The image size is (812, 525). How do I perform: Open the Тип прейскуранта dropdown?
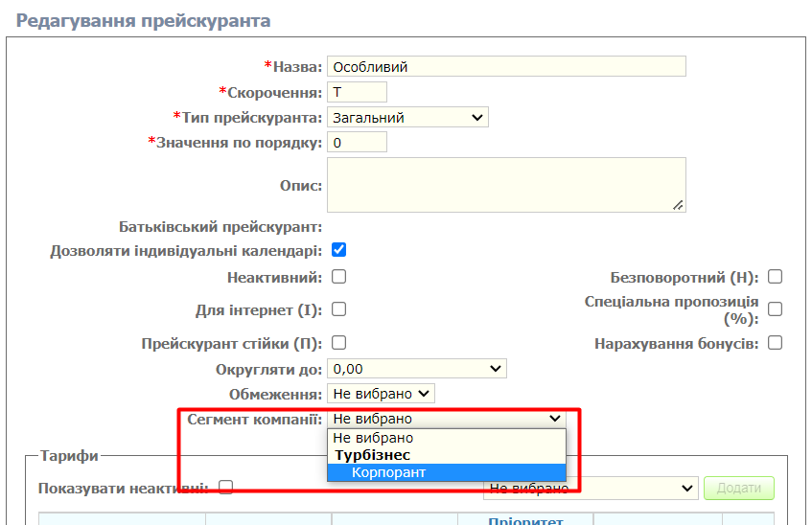[x=407, y=118]
